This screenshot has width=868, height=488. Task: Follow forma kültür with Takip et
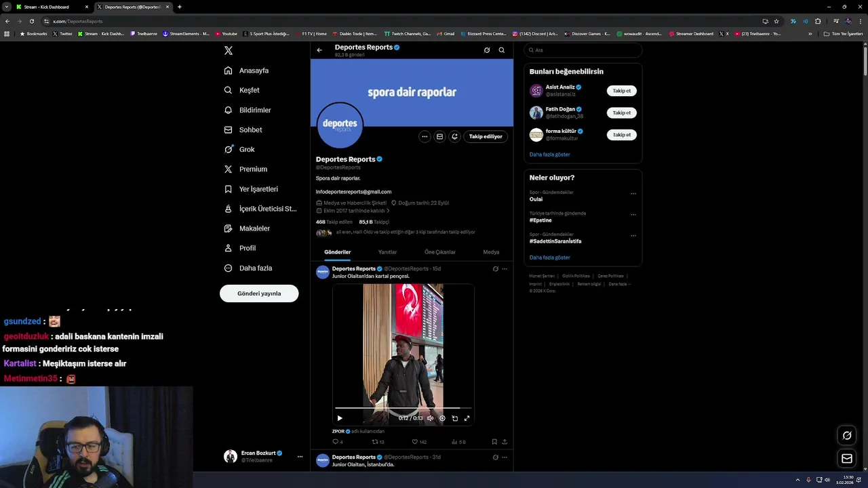click(x=622, y=135)
